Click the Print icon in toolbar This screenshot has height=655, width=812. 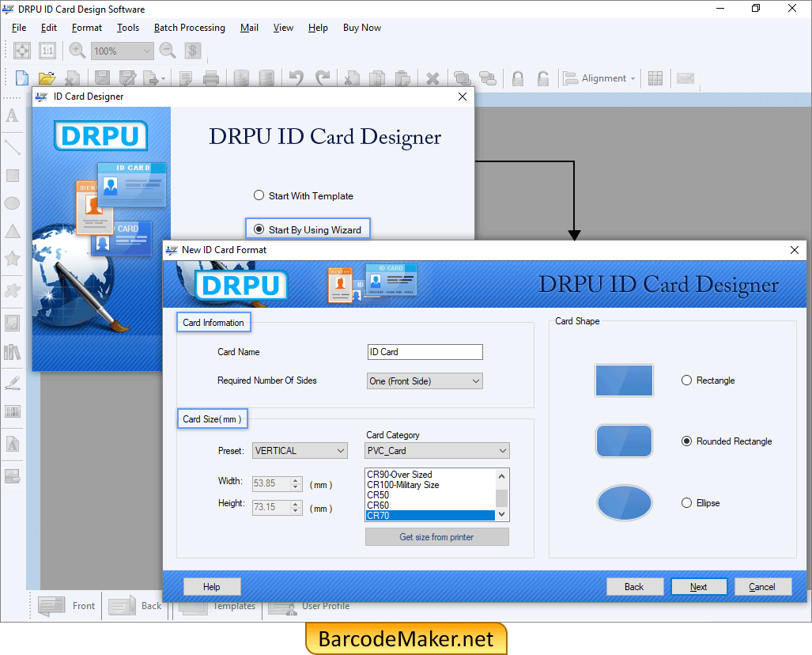211,78
